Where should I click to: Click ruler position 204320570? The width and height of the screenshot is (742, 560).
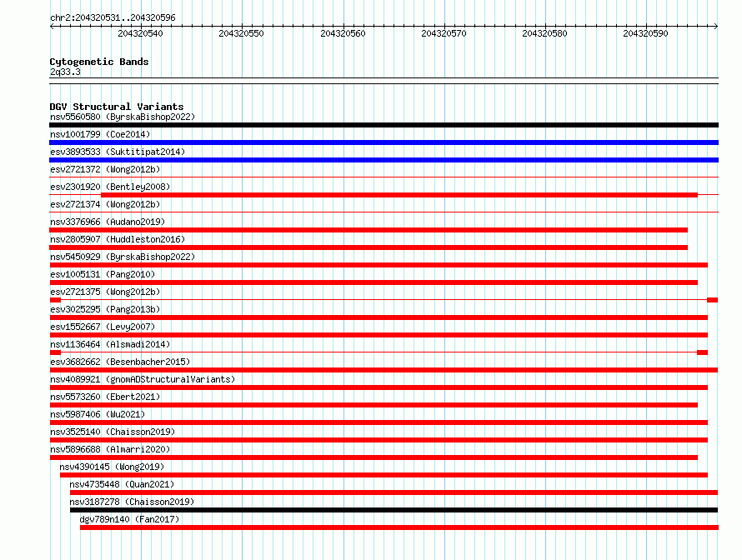pyautogui.click(x=444, y=33)
